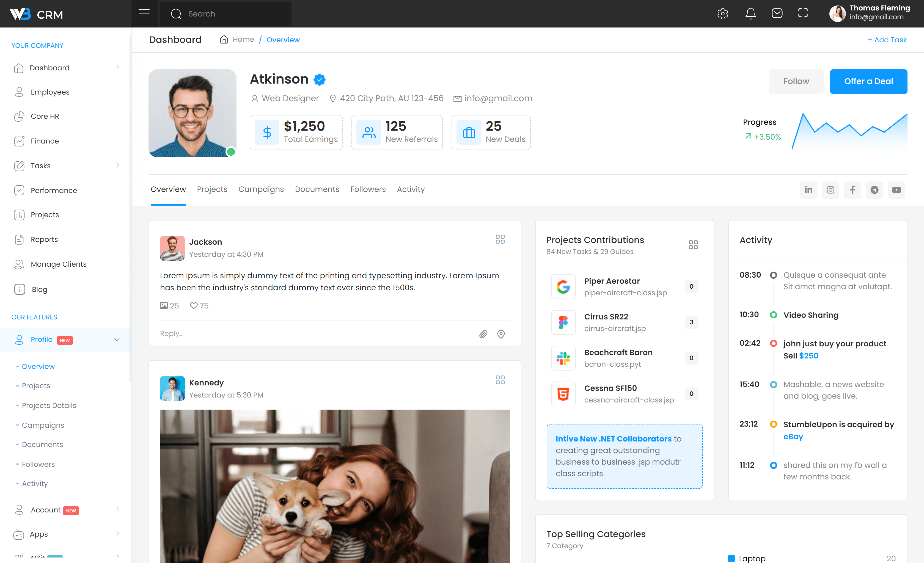
Task: Open the notifications bell
Action: click(750, 14)
